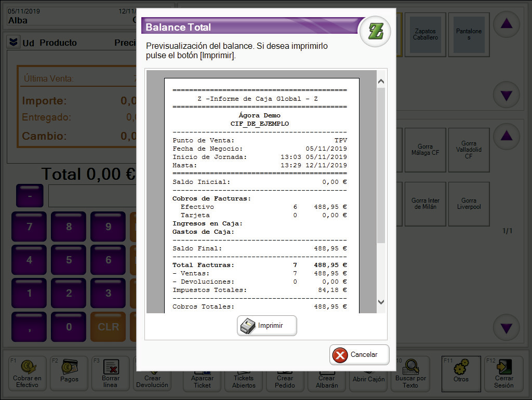Click the Imprimir printer button

(x=267, y=326)
